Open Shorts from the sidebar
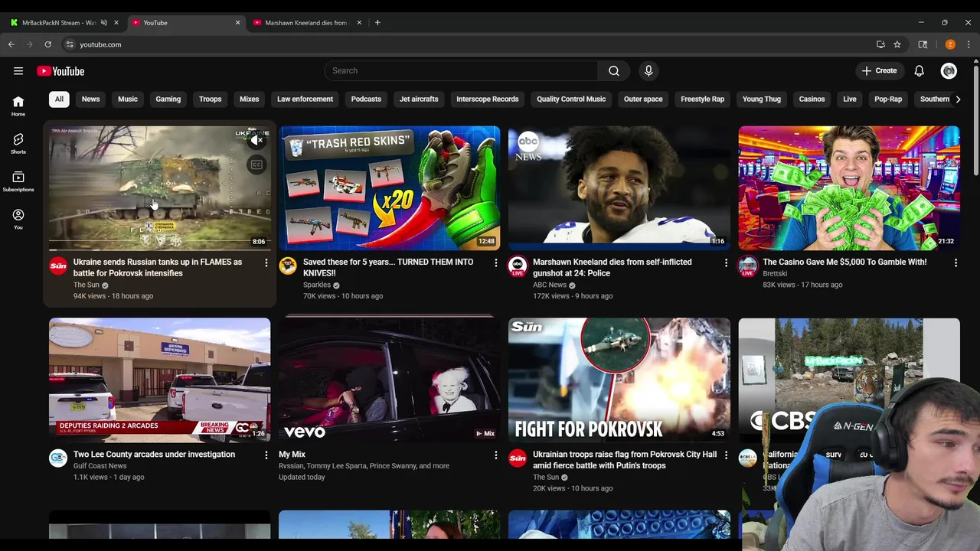Screen dimensions: 980x551 [18, 143]
